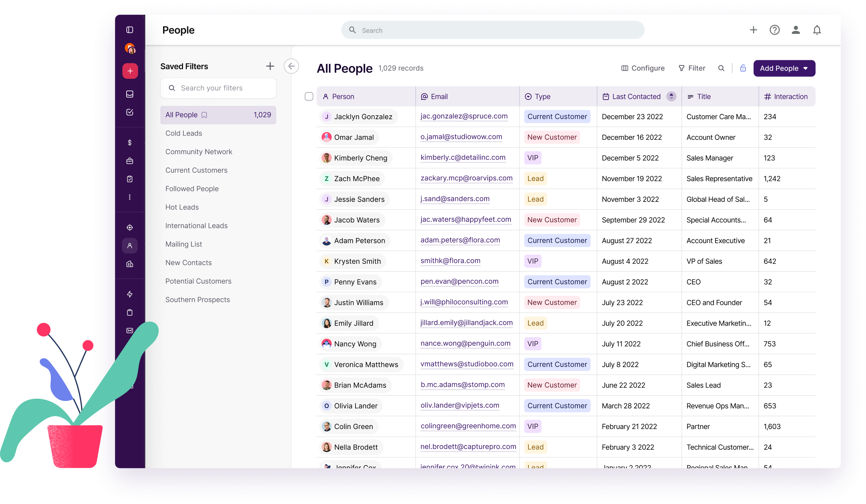Click the notification bell icon
Image resolution: width=866 pixels, height=504 pixels.
pos(817,30)
